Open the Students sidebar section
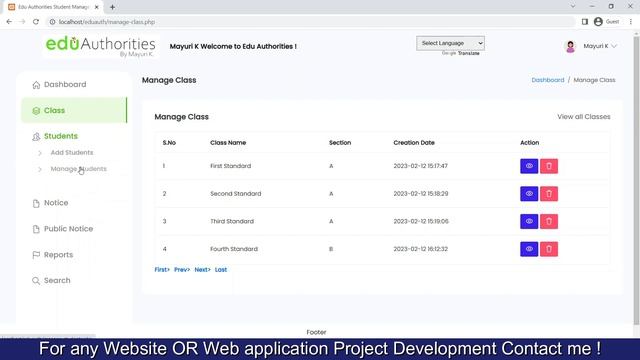Viewport: 640px width, 360px height. pos(60,136)
